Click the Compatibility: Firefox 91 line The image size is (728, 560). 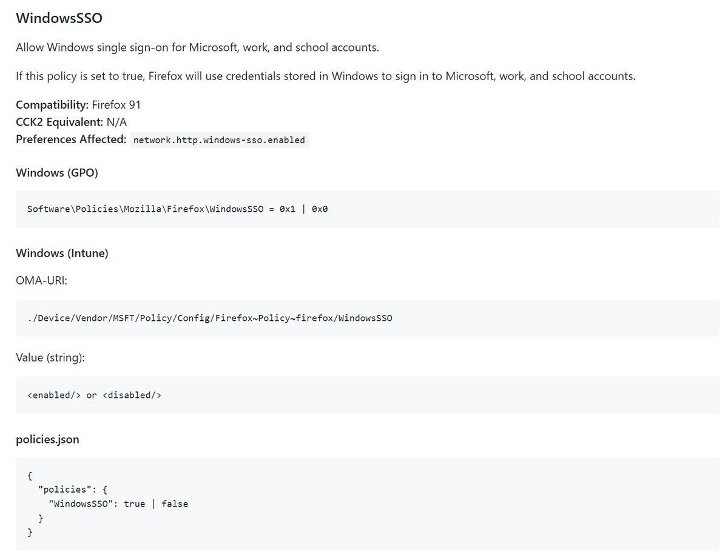[x=78, y=105]
